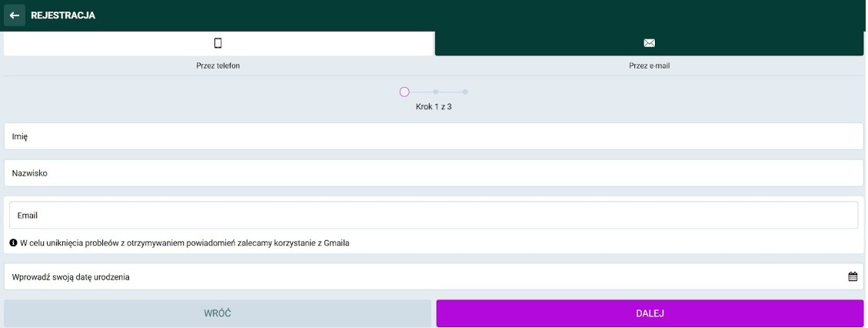The image size is (868, 328).
Task: Switch to "Przez telefon" label
Action: [218, 66]
